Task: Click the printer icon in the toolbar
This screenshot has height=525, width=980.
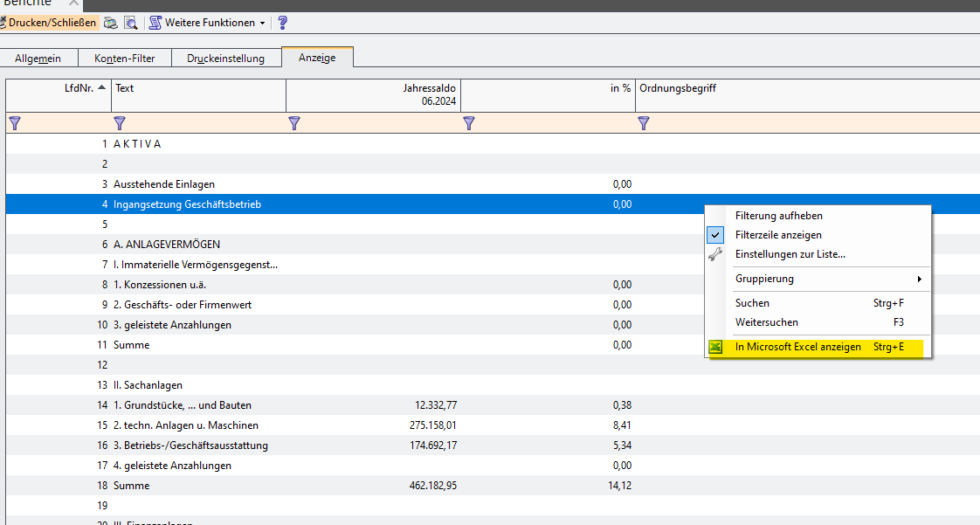Action: point(111,23)
